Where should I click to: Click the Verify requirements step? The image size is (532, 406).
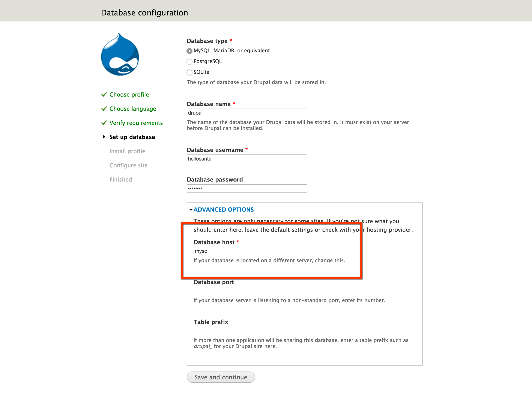point(136,123)
